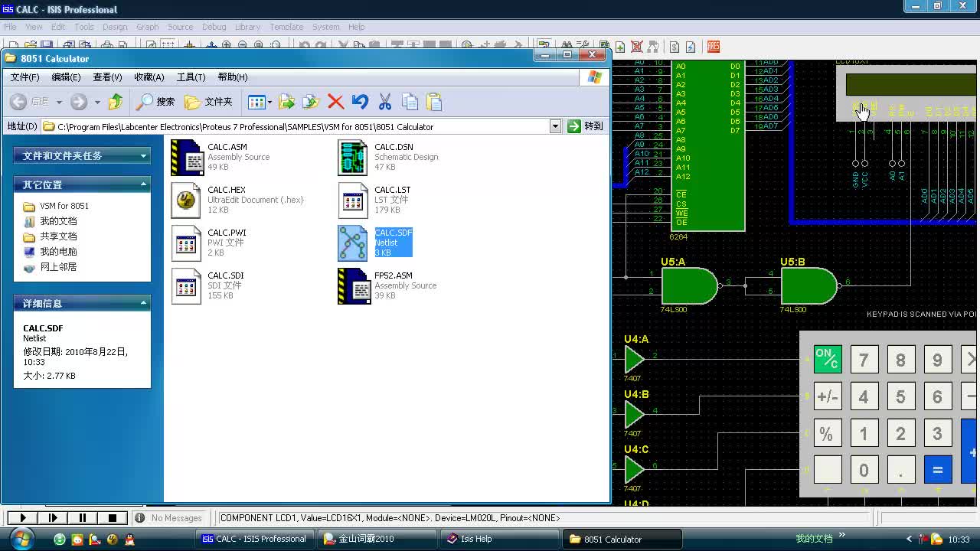This screenshot has width=980, height=551.
Task: Click the ON/C key on the keypad
Action: (827, 359)
